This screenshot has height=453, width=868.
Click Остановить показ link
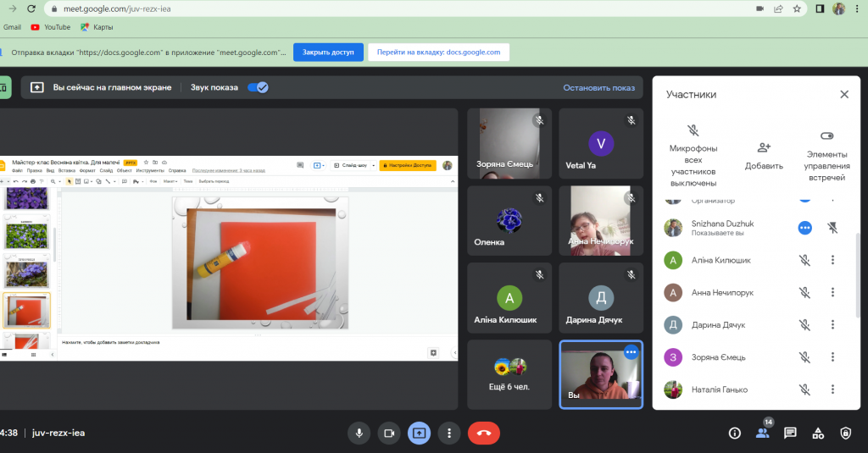(598, 87)
